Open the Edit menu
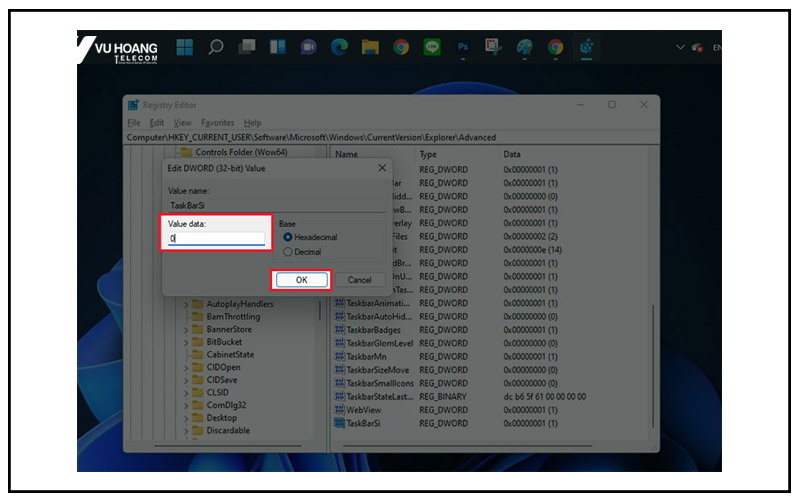The width and height of the screenshot is (800, 500). [157, 122]
